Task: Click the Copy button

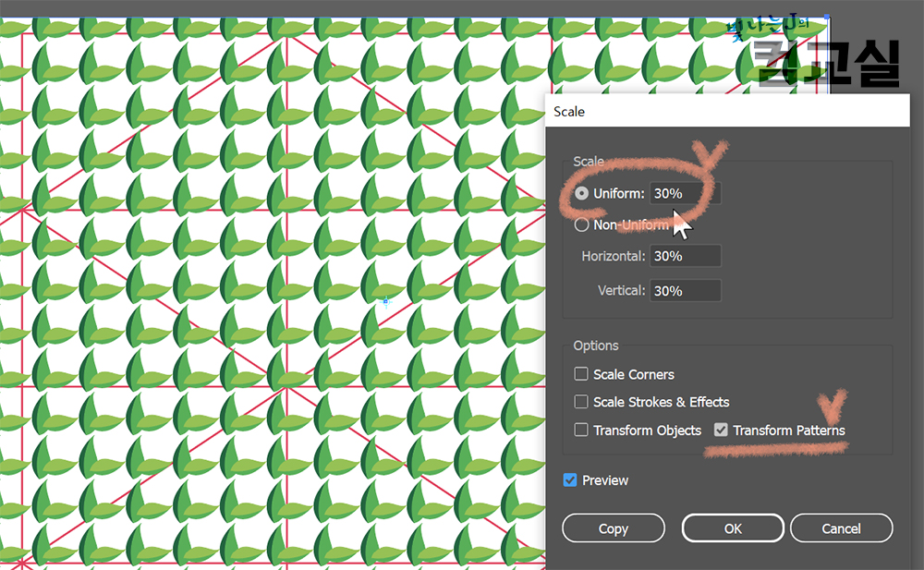Action: [x=614, y=528]
